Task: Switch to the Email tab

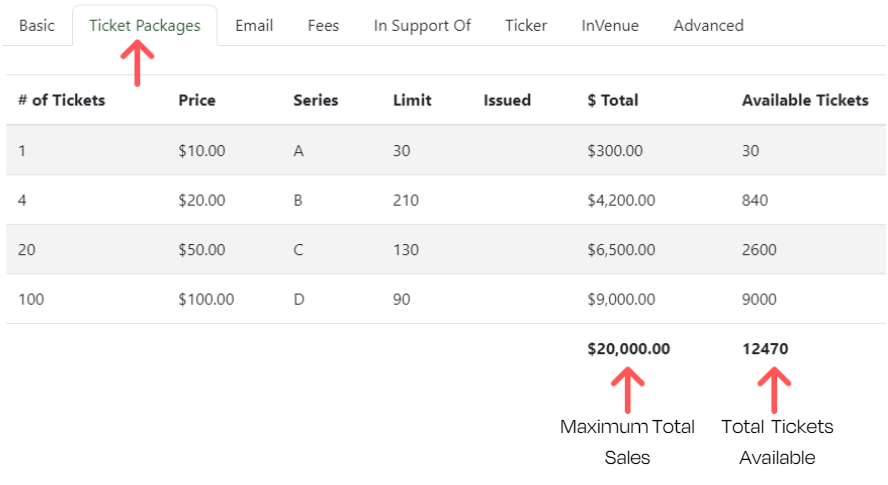Action: point(254,26)
